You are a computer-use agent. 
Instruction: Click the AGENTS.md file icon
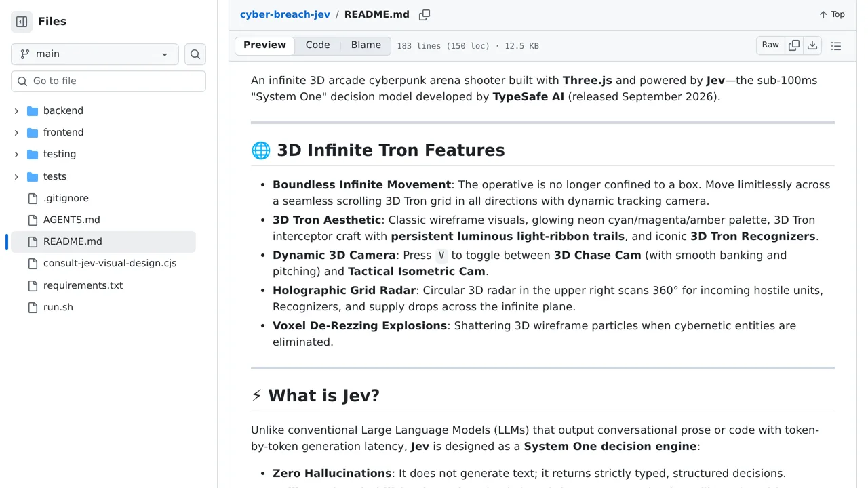33,220
